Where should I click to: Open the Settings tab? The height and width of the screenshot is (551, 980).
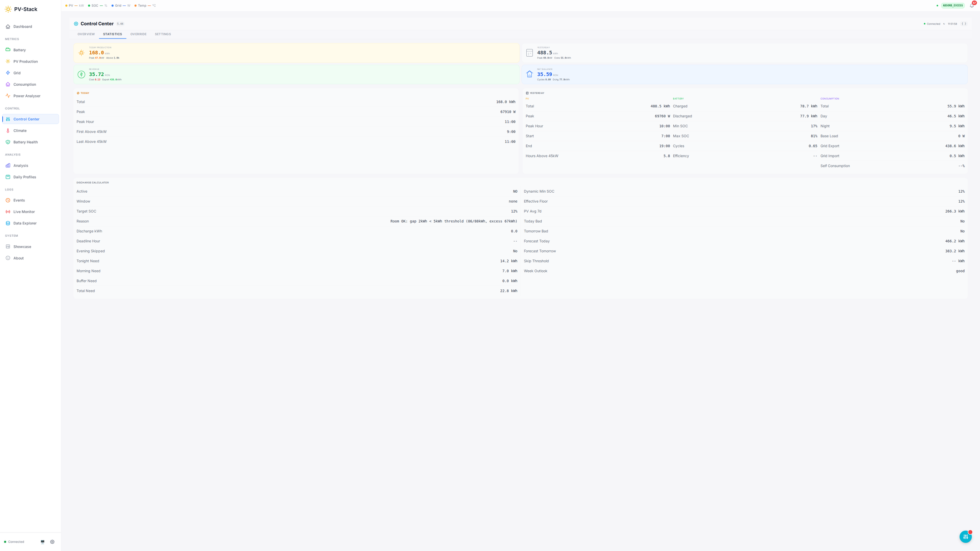[x=163, y=34]
